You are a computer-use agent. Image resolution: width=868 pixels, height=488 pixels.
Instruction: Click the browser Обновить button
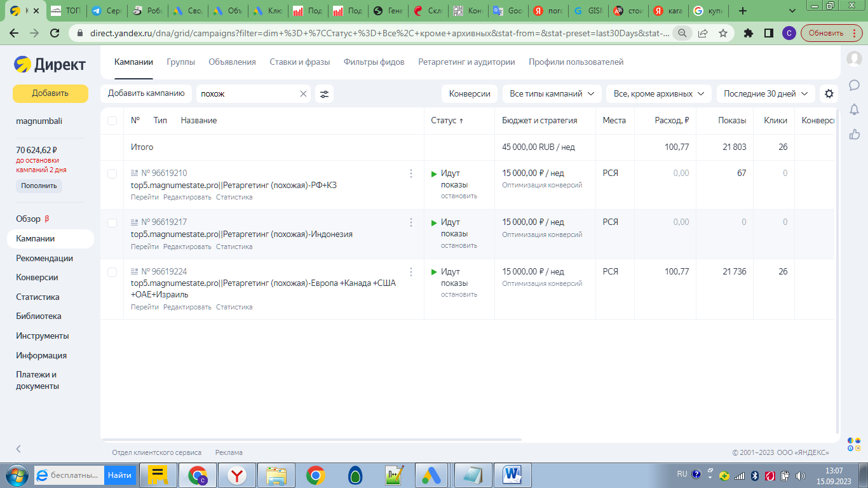[832, 33]
